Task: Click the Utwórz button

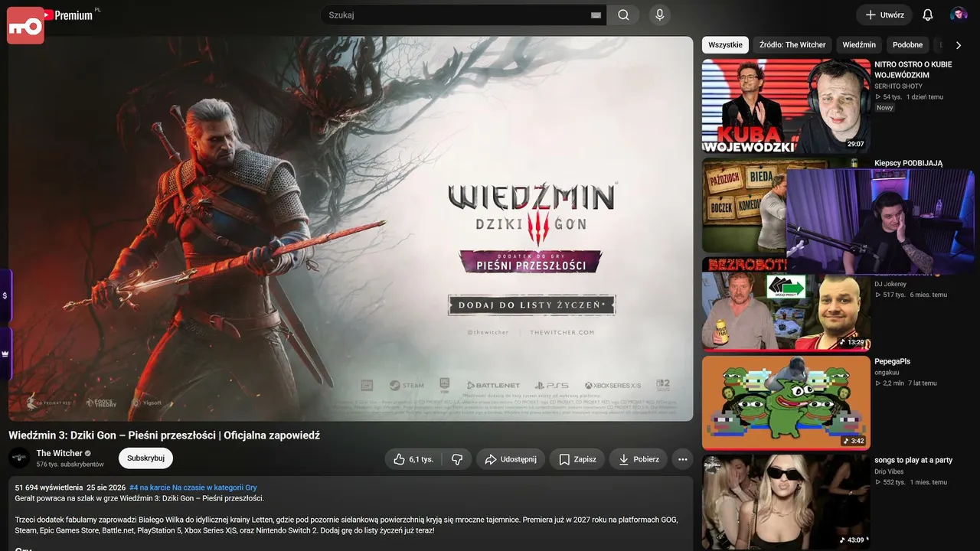Action: click(884, 15)
